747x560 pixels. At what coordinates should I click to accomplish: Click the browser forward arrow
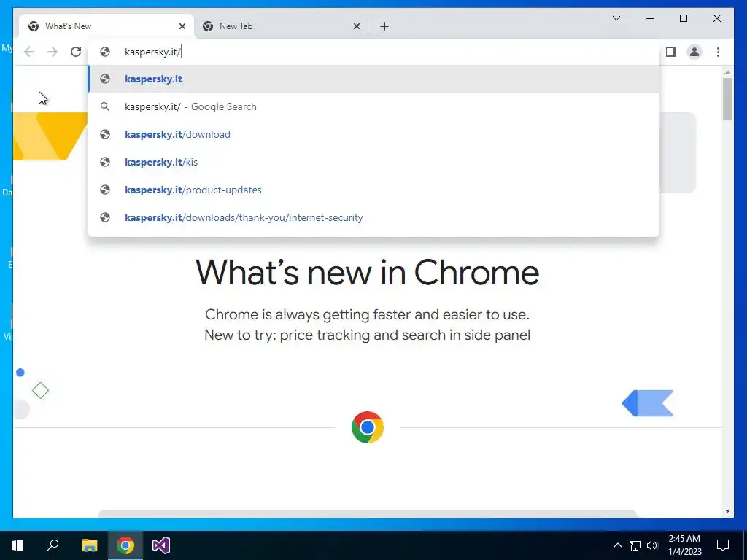pyautogui.click(x=53, y=52)
